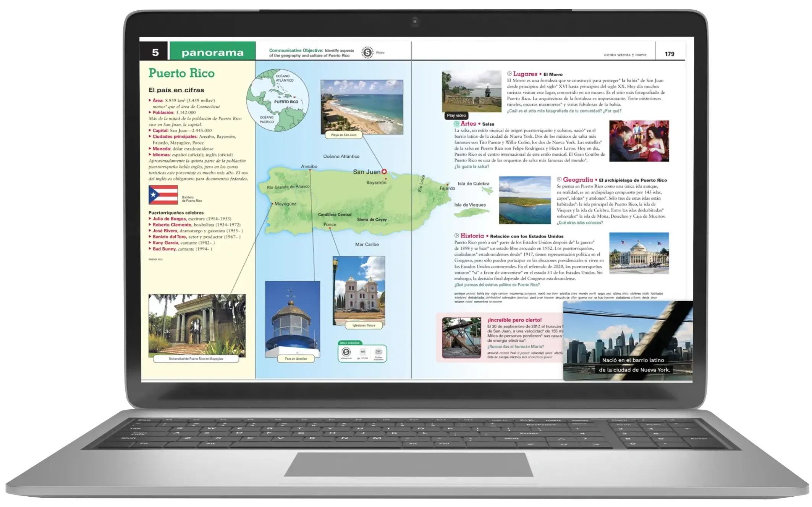
Task: Click the 'Población' fact line
Action: (x=172, y=113)
